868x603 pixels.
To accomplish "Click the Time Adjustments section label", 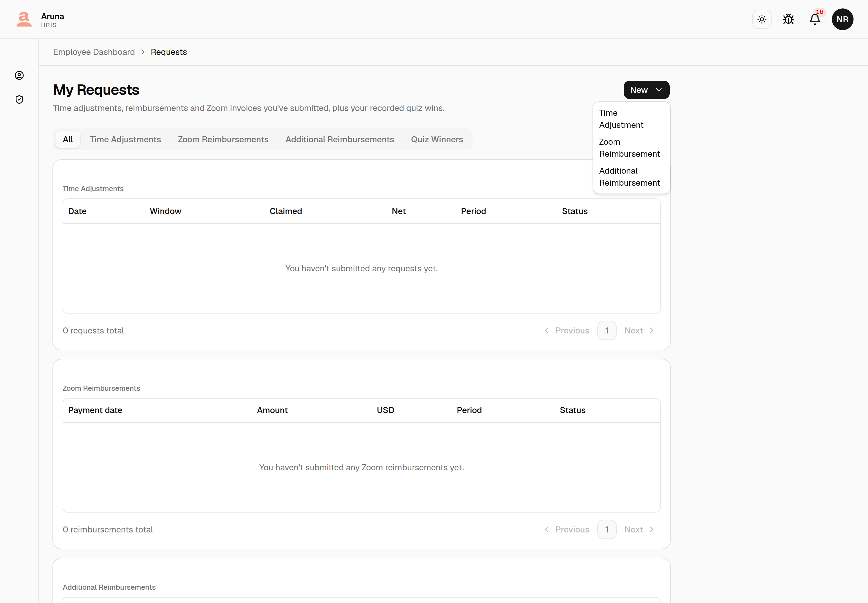I will tap(93, 188).
